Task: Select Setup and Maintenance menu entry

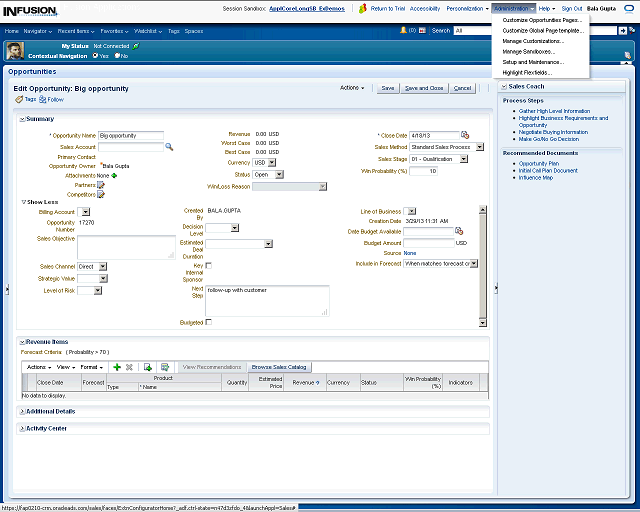Action: point(532,62)
